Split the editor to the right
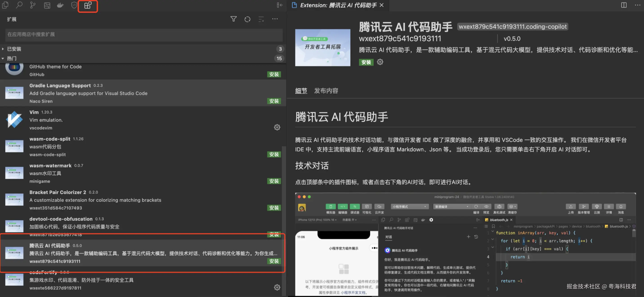This screenshot has height=297, width=644. [624, 5]
